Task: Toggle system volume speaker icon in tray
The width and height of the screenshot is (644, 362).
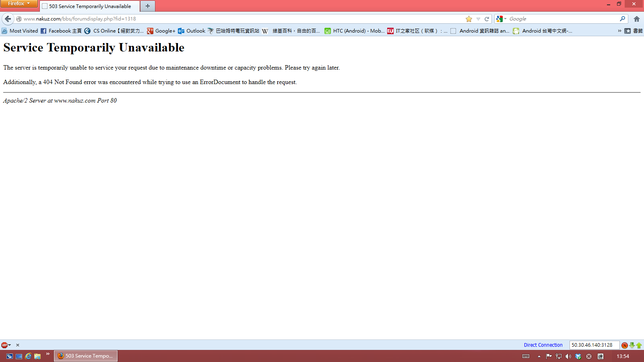Action: pos(568,356)
